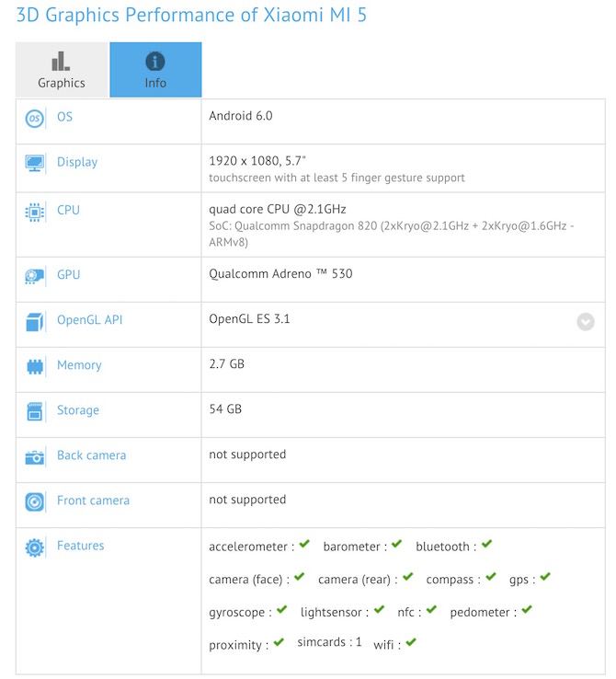Click the wifi green checkmark

410,642
